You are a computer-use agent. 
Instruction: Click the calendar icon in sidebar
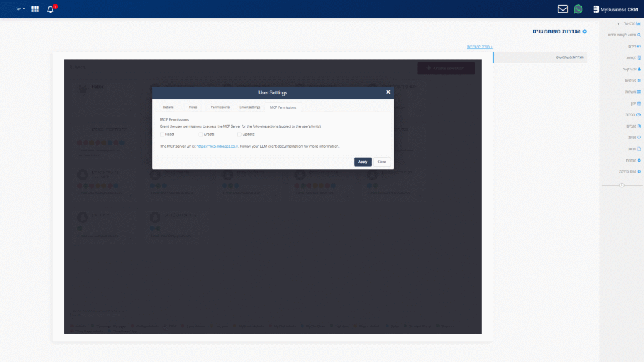pos(639,103)
